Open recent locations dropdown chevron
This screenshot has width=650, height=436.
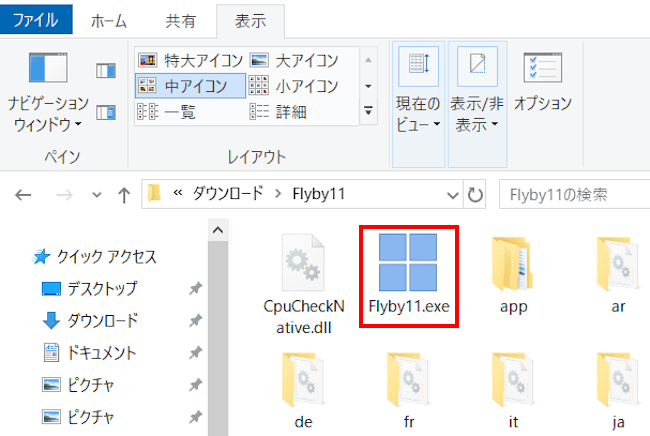coord(97,194)
